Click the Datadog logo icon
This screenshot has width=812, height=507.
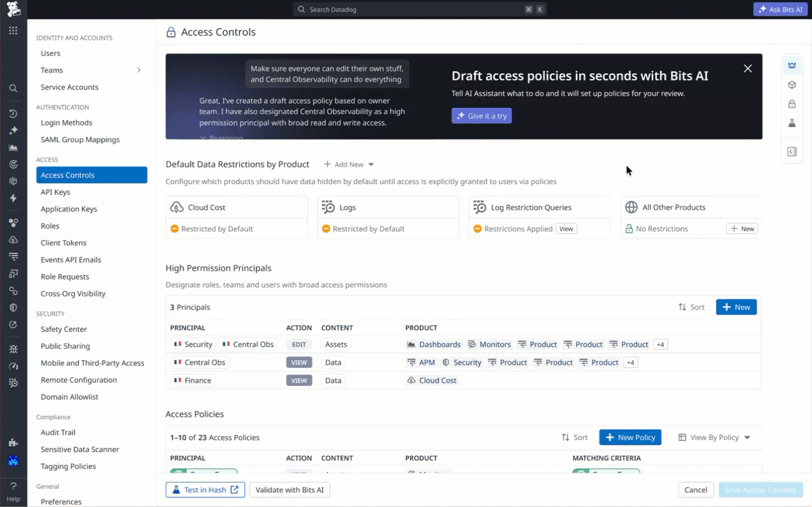click(x=13, y=9)
